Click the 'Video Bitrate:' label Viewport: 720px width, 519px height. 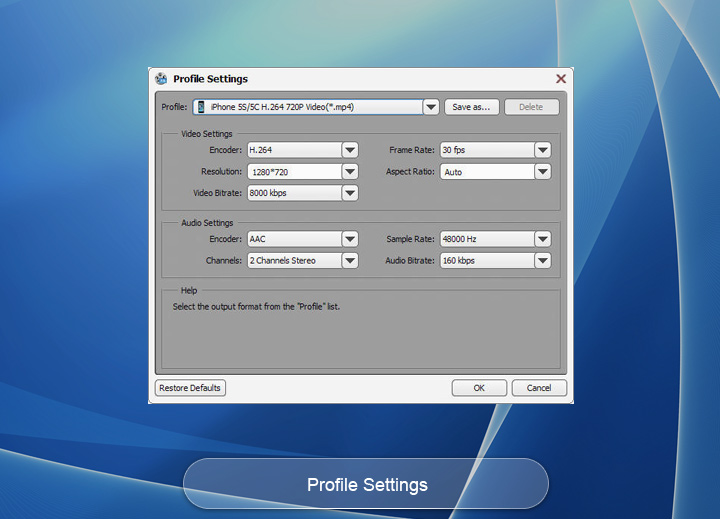tap(217, 193)
